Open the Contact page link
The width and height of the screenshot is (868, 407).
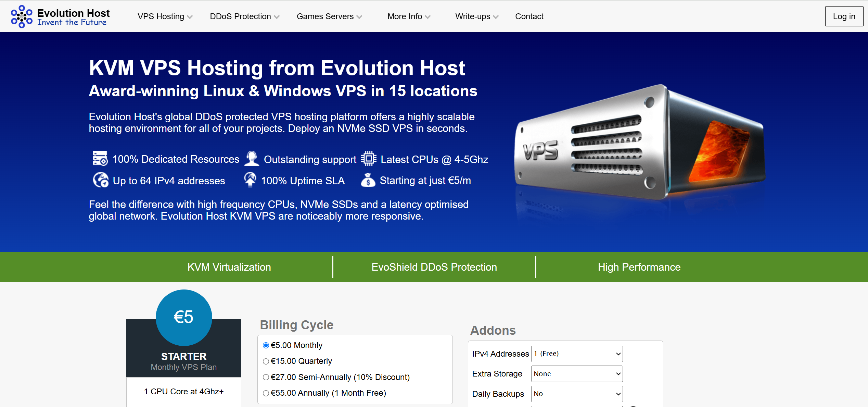pyautogui.click(x=529, y=16)
